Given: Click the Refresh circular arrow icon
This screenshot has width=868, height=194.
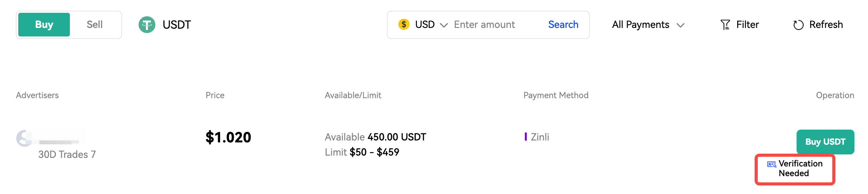Looking at the screenshot, I should click(798, 25).
